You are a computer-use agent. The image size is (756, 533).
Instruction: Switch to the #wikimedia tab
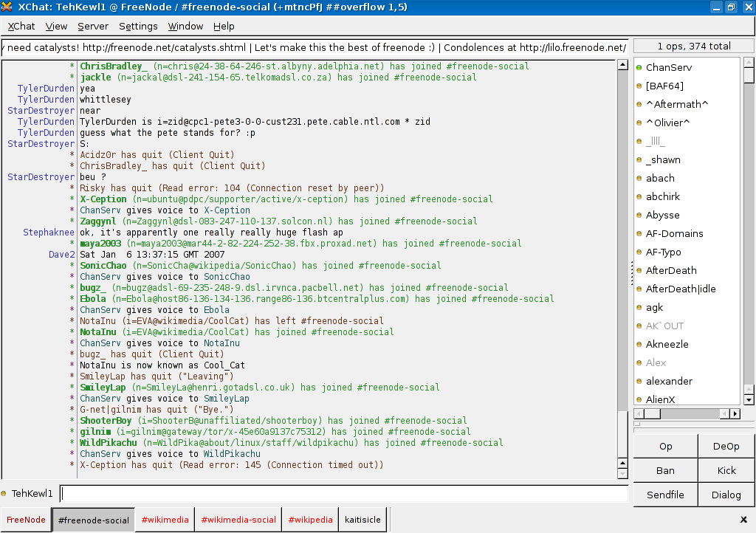click(x=165, y=520)
